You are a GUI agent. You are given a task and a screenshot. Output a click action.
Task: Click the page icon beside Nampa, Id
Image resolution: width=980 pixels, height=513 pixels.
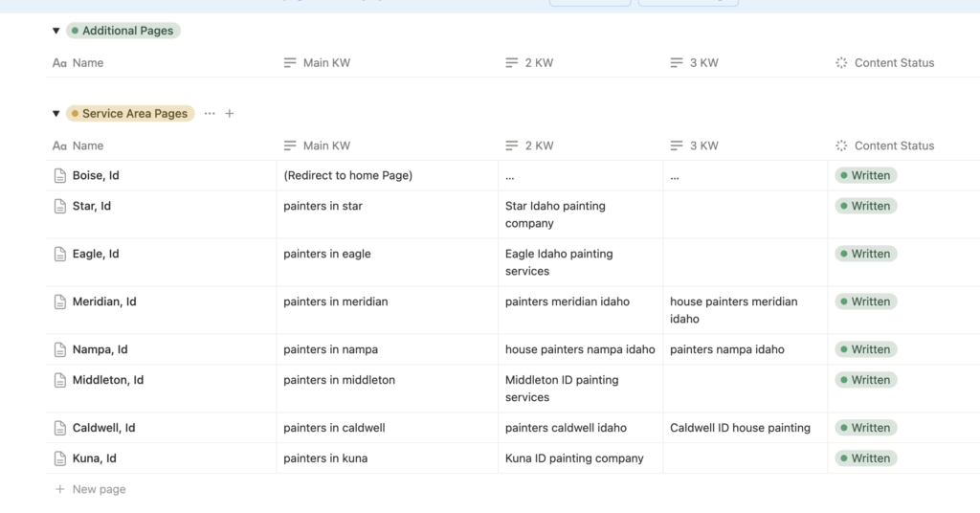coord(60,350)
